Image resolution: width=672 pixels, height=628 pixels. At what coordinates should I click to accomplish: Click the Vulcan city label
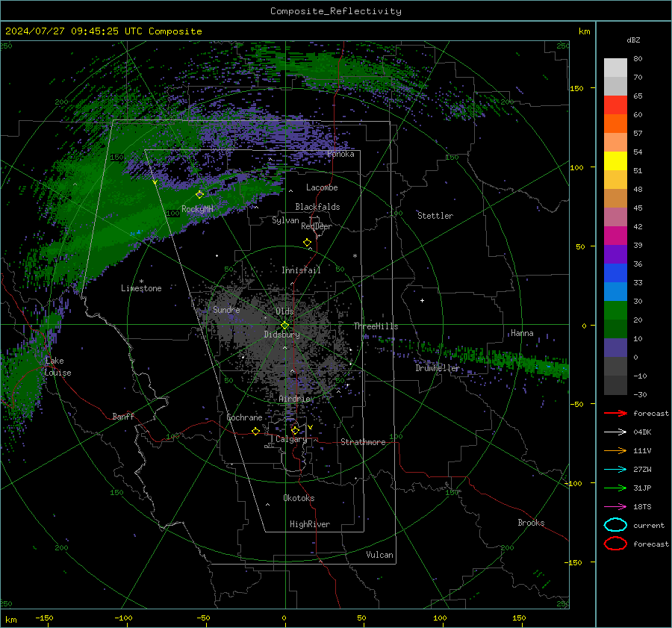(x=380, y=555)
